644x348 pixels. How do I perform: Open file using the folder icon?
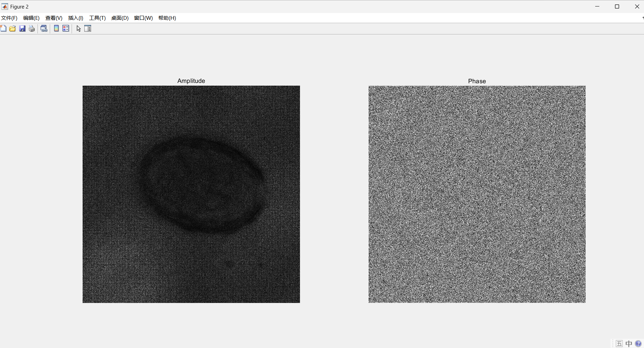coord(13,29)
